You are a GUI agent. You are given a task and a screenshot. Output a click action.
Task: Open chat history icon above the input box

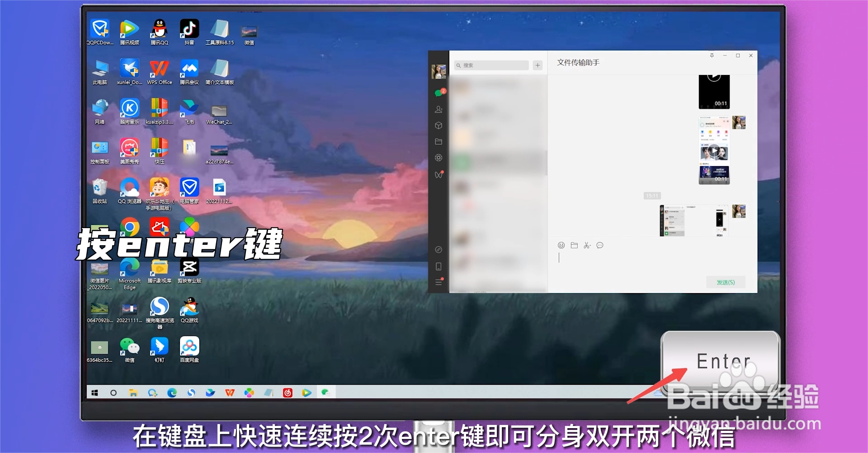point(599,245)
